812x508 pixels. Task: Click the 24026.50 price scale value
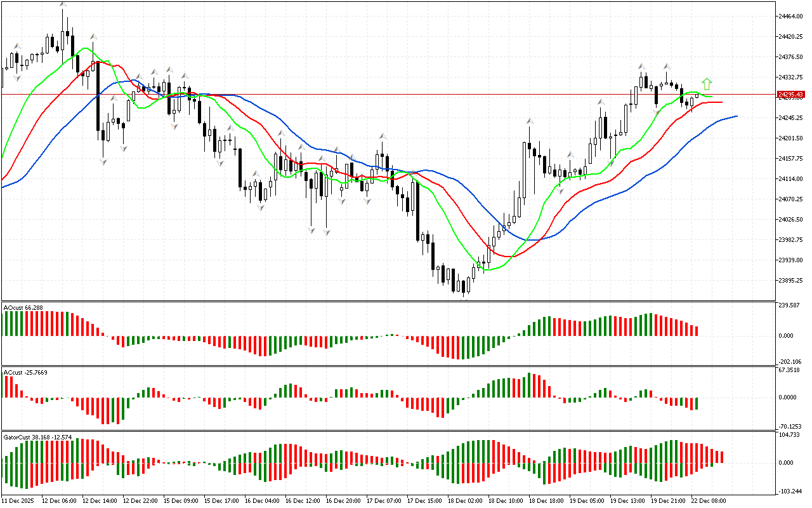tap(790, 220)
